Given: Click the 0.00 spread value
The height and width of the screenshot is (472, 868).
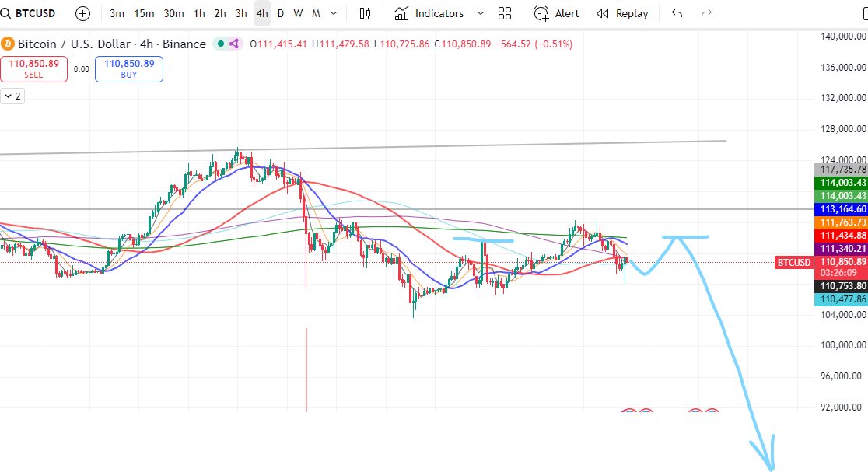Looking at the screenshot, I should pos(82,69).
